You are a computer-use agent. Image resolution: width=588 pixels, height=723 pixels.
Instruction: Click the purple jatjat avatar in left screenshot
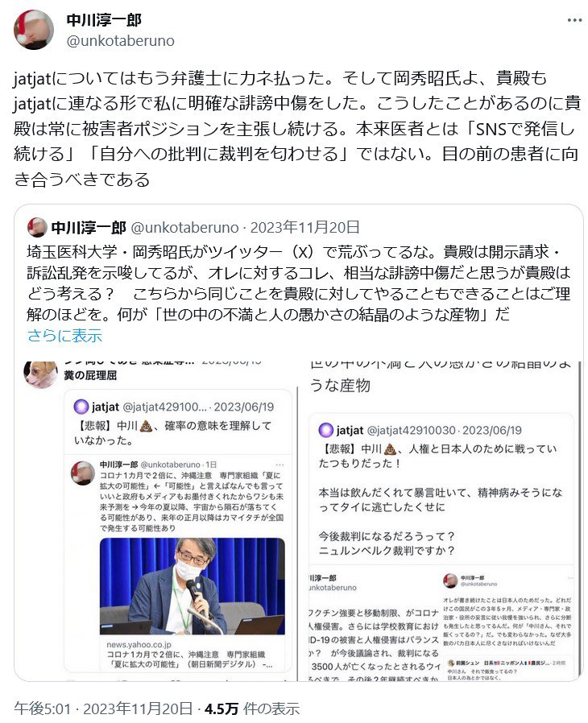[81, 407]
